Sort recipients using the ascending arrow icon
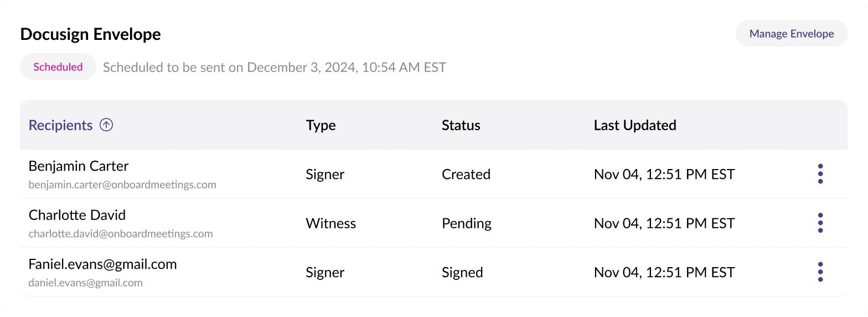This screenshot has height=317, width=868. [x=106, y=125]
